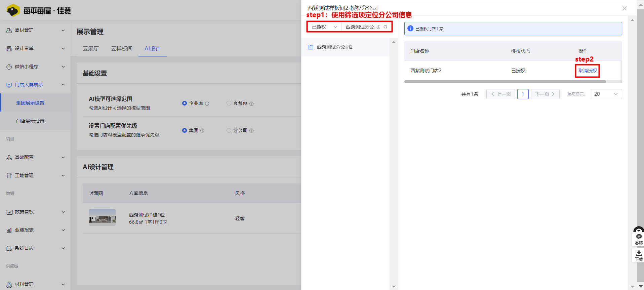Expand the 设计带单 menu chevron
Image resolution: width=644 pixels, height=290 pixels.
tap(63, 48)
